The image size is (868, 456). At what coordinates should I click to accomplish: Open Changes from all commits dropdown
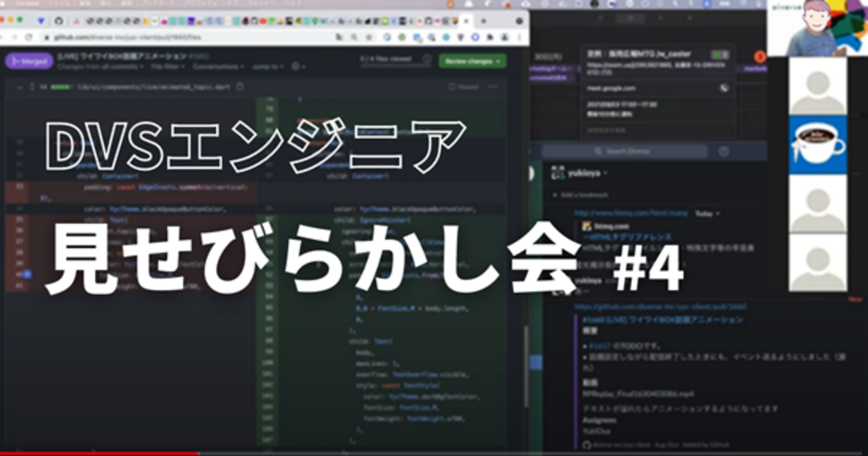pos(100,67)
